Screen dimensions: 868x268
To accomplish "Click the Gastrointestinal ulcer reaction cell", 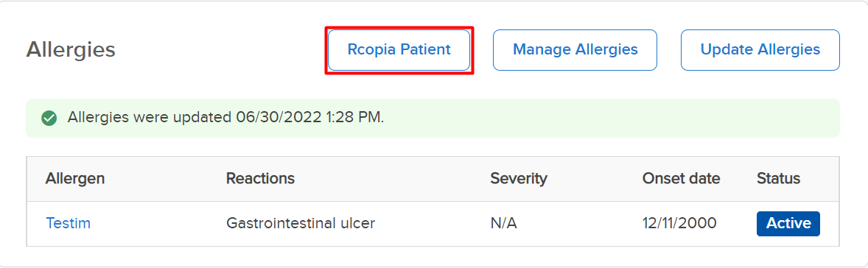I will point(301,223).
